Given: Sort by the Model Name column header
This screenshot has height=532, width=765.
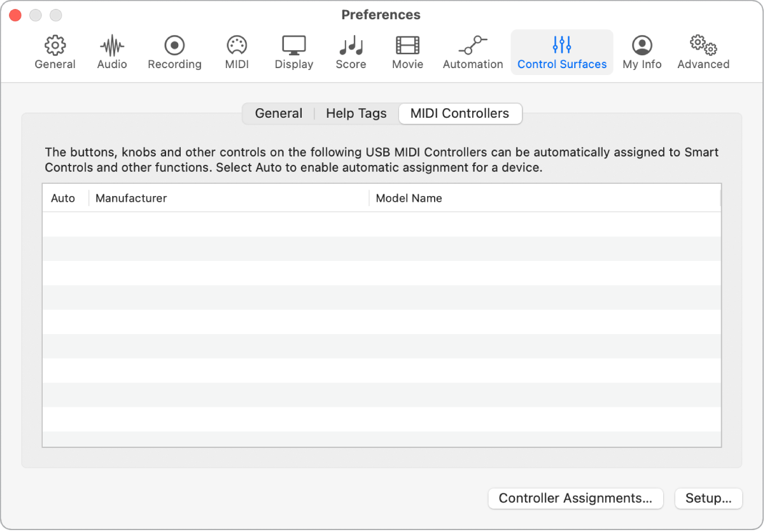Looking at the screenshot, I should tap(545, 199).
